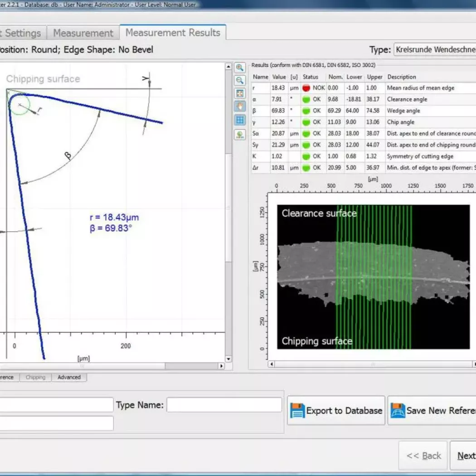This screenshot has width=476, height=476.
Task: Switch to the Measurement tab
Action: (x=83, y=33)
